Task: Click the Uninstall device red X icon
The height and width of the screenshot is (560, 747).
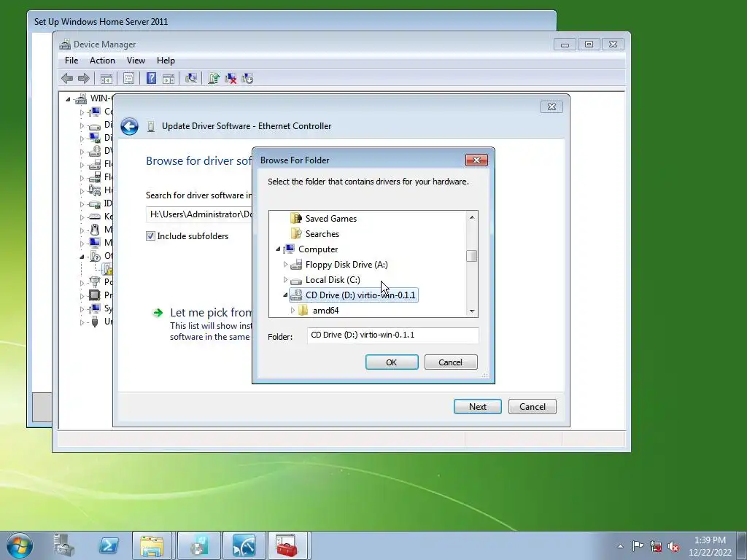Action: [x=231, y=79]
